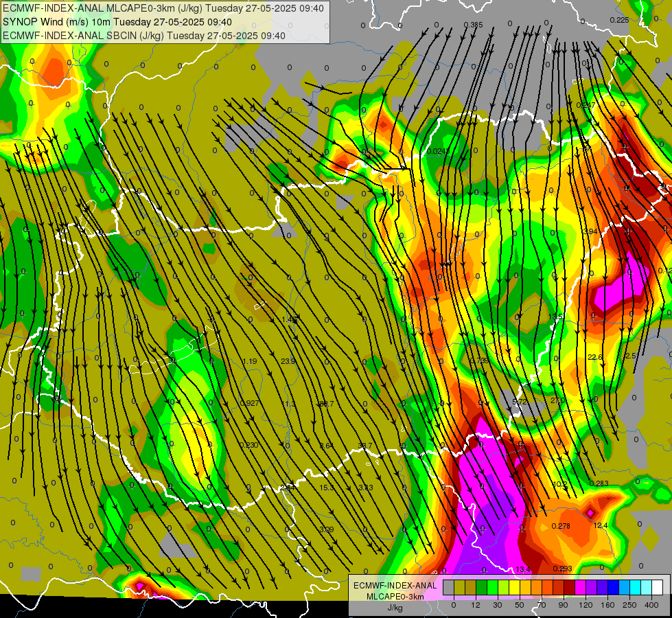This screenshot has width=672, height=618.
Task: Click the map value 0.247
Action: (x=586, y=105)
